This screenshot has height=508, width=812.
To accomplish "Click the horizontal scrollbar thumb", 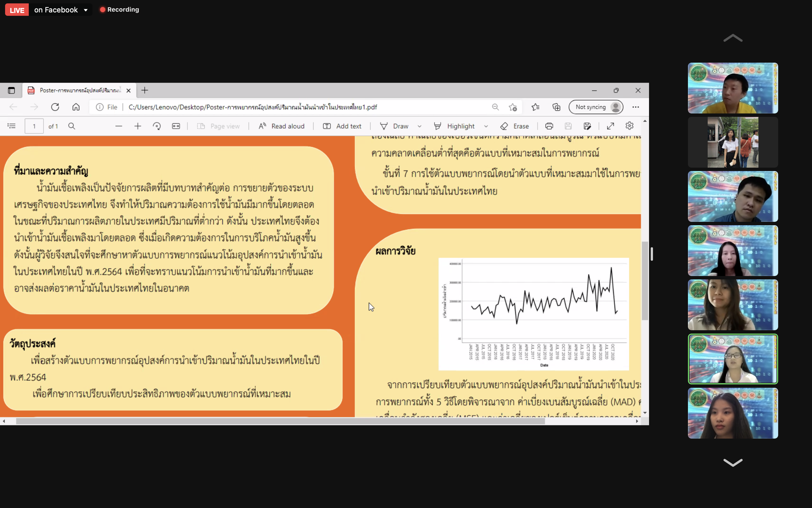I will tap(281, 421).
